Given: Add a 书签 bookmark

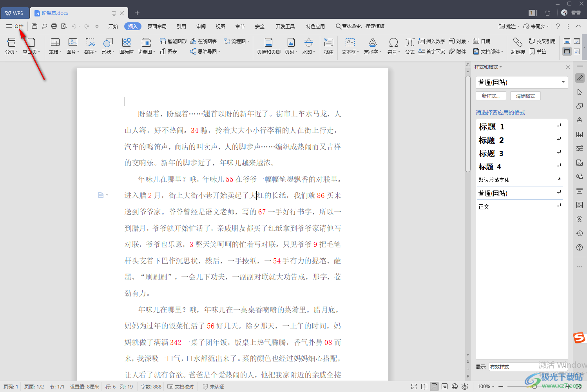Looking at the screenshot, I should [x=538, y=51].
